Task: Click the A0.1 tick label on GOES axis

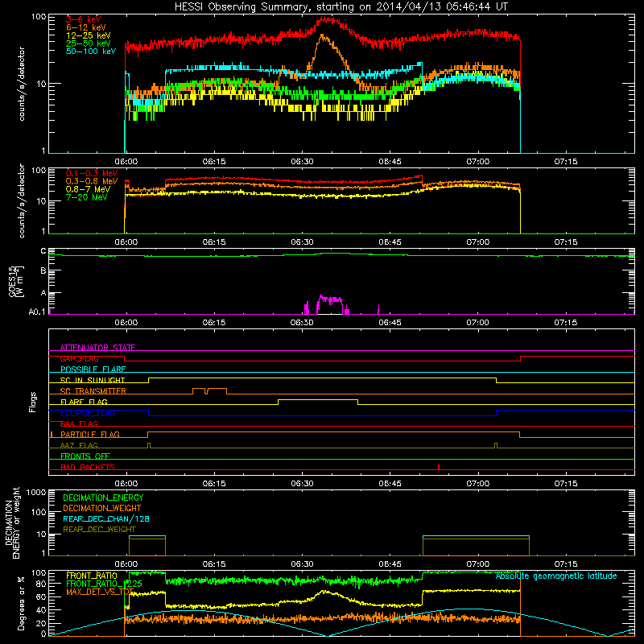Action: [37, 312]
